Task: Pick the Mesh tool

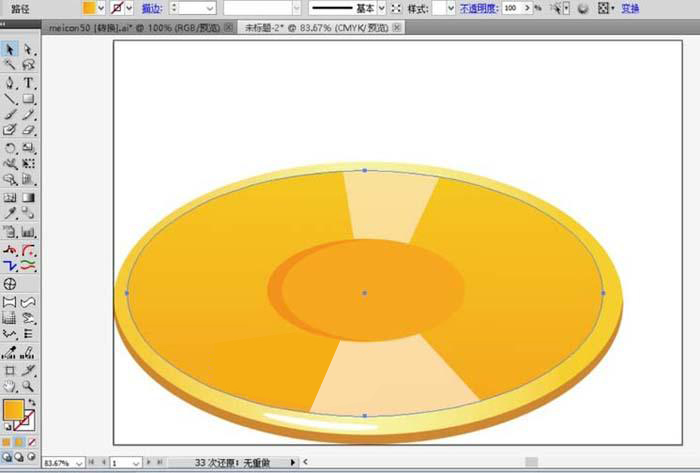Action: 10,197
